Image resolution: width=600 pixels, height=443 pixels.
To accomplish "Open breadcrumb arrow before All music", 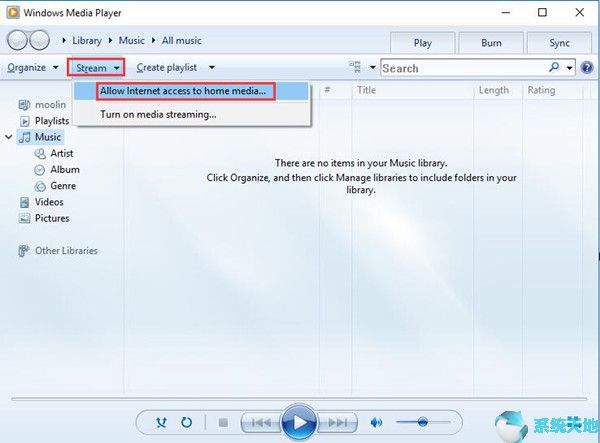I will [153, 40].
